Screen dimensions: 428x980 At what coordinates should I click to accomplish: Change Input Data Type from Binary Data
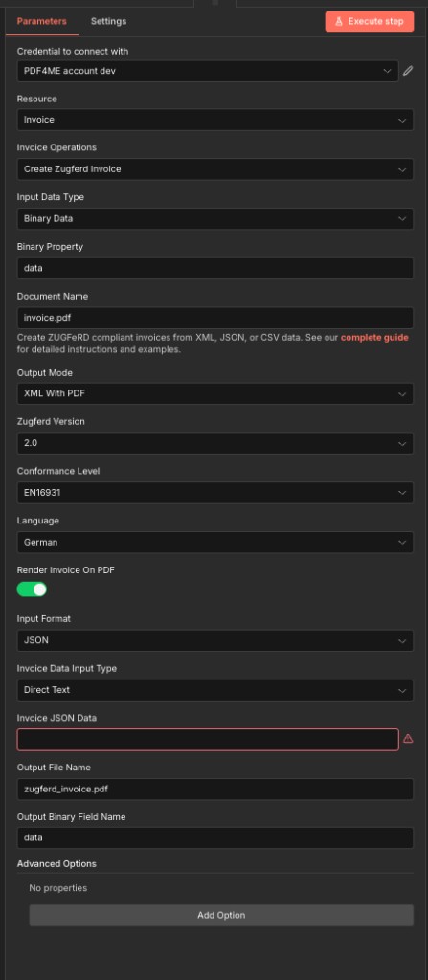click(214, 219)
